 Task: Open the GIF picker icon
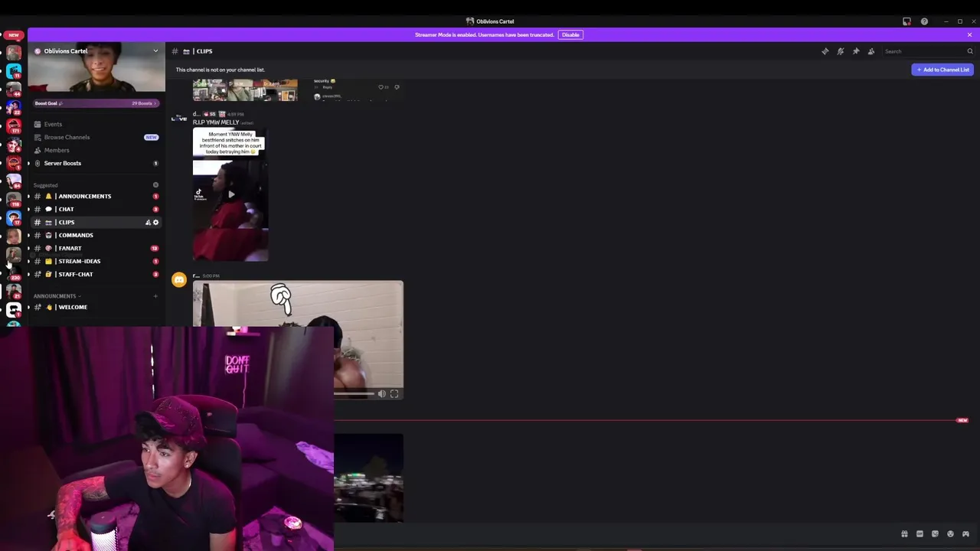[920, 534]
